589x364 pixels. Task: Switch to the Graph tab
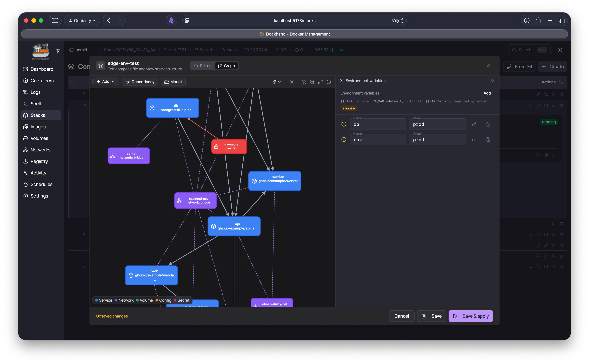click(x=226, y=65)
